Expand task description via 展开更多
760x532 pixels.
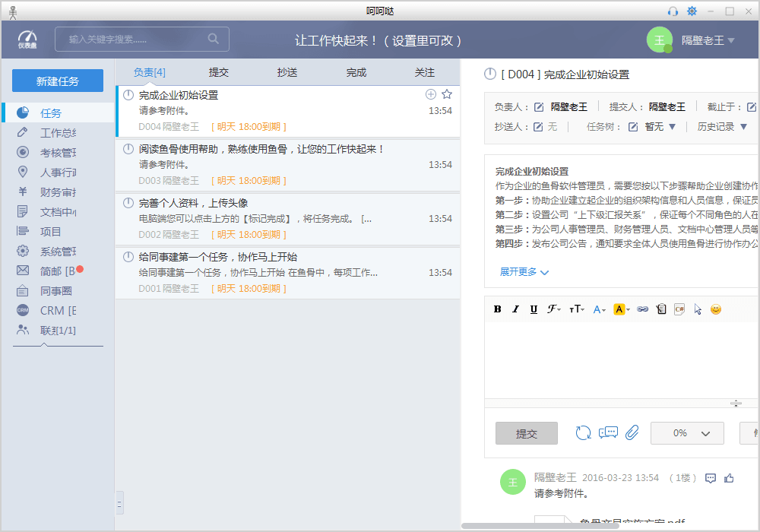(x=524, y=272)
